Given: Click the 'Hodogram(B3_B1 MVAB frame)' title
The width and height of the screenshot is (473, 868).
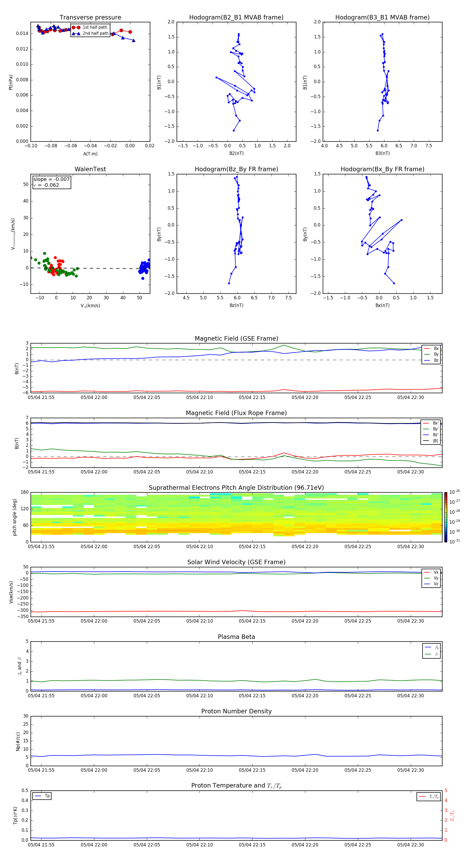Looking at the screenshot, I should (x=382, y=18).
